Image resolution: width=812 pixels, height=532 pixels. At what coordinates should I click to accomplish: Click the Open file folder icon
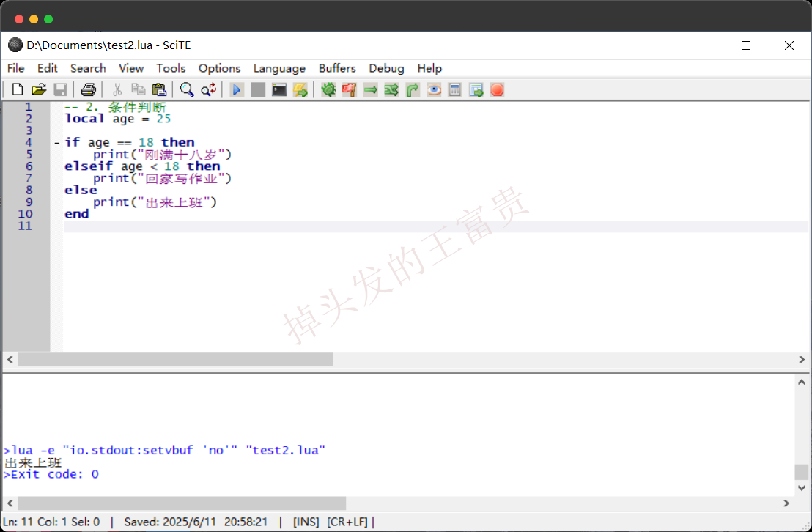pyautogui.click(x=39, y=89)
